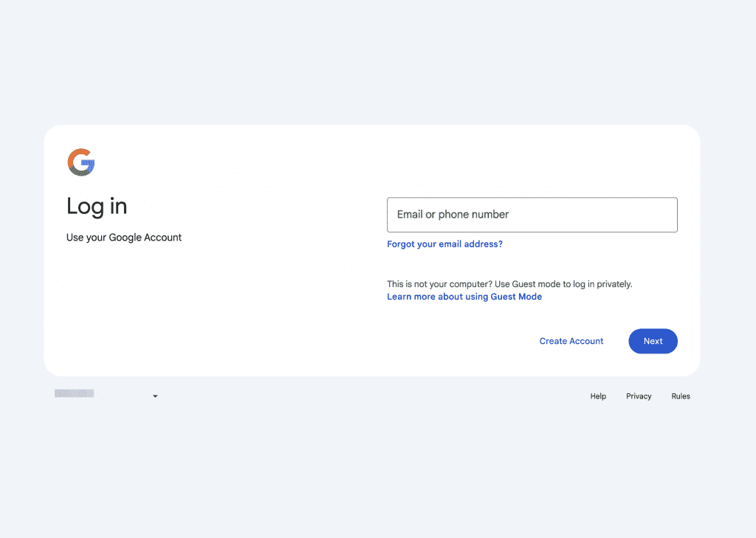Click the blurred language label in footer
The width and height of the screenshot is (756, 538).
75,394
